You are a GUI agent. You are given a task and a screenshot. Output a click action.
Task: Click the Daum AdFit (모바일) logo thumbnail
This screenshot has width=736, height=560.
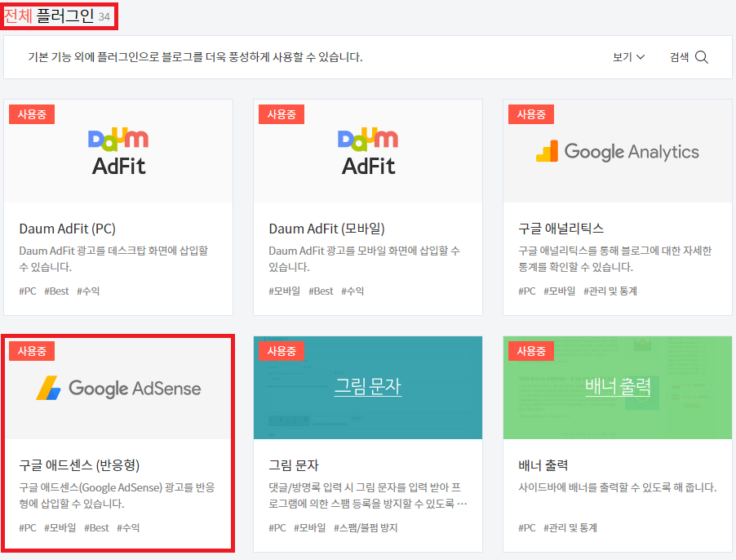[368, 151]
